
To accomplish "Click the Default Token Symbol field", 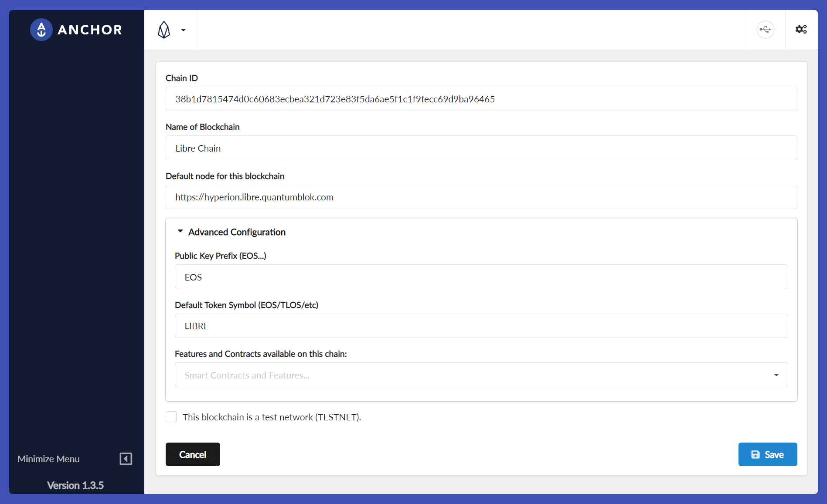I will [481, 326].
